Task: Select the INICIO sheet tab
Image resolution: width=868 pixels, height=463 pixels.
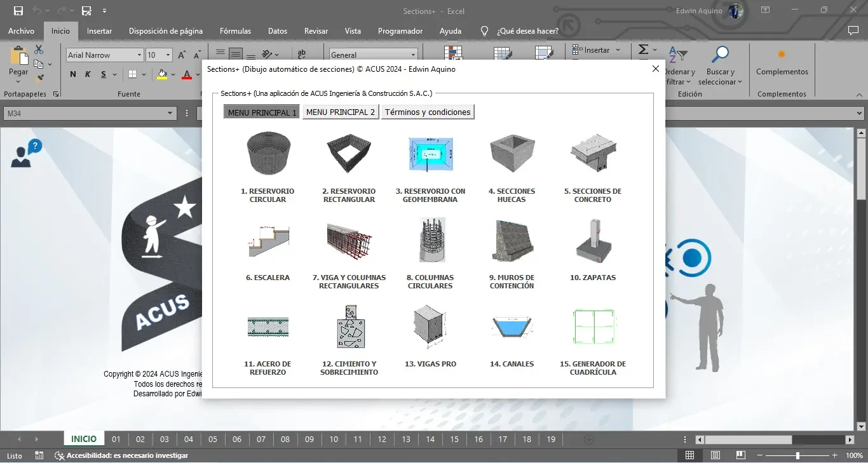Action: click(84, 439)
